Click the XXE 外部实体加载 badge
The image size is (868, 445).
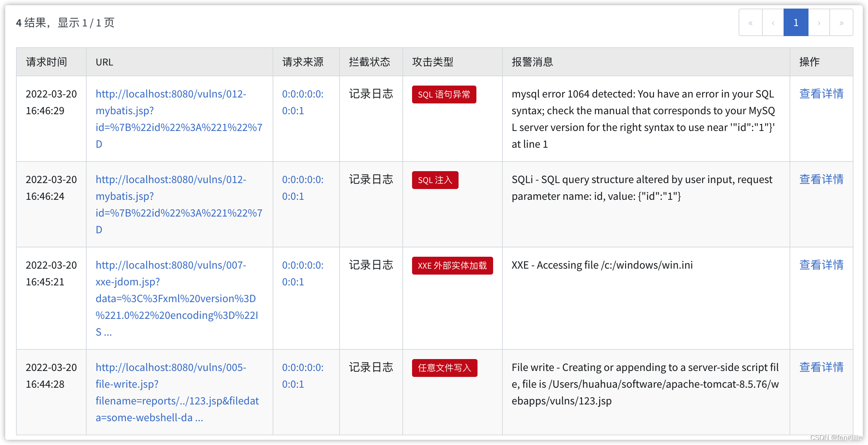click(452, 266)
